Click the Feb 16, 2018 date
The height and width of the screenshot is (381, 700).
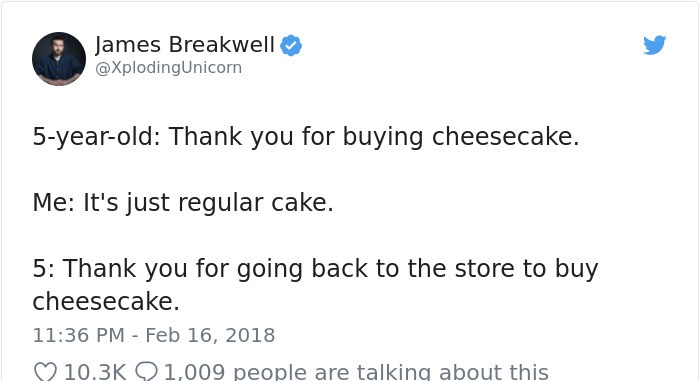tap(210, 335)
